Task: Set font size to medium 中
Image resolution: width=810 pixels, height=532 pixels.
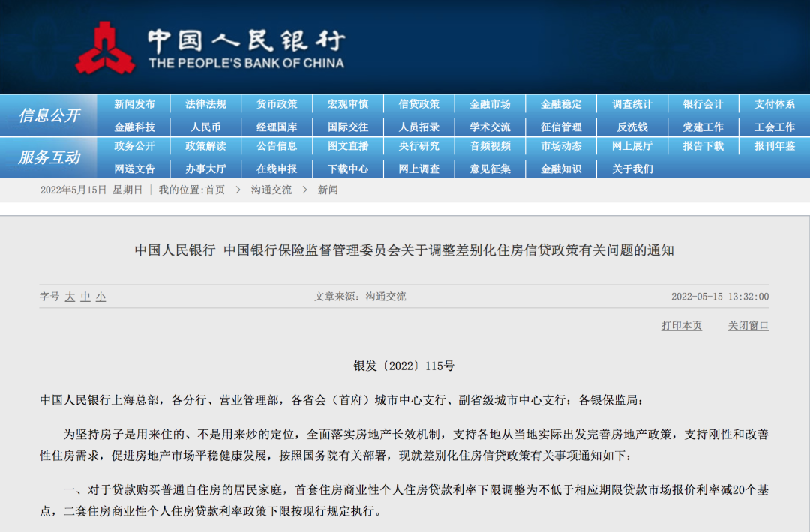Action: tap(85, 297)
